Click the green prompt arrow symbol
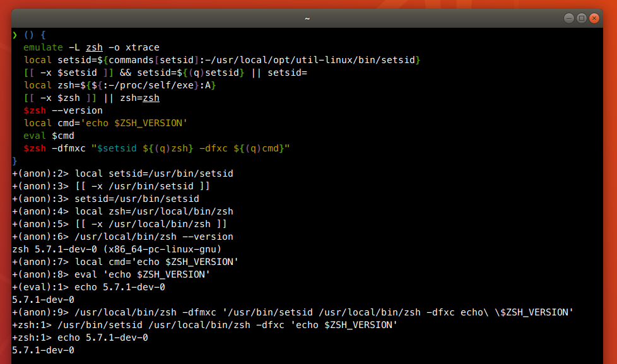 click(x=15, y=35)
